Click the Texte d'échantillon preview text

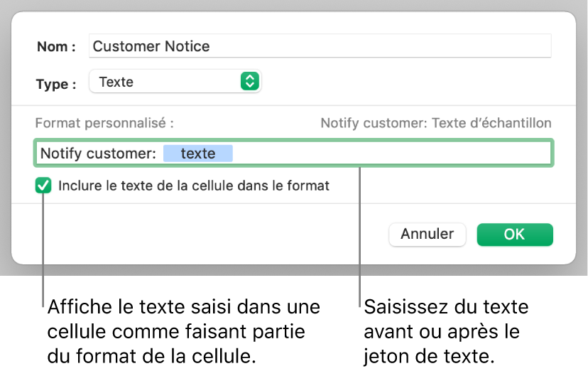pyautogui.click(x=435, y=123)
